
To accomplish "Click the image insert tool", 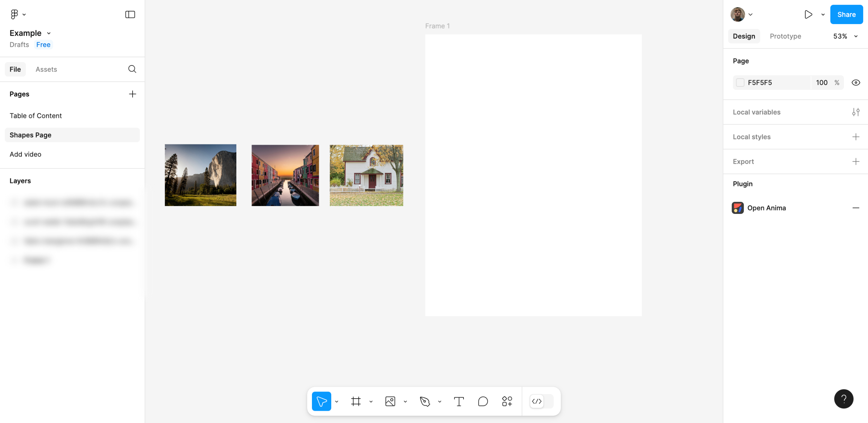I will click(x=390, y=401).
